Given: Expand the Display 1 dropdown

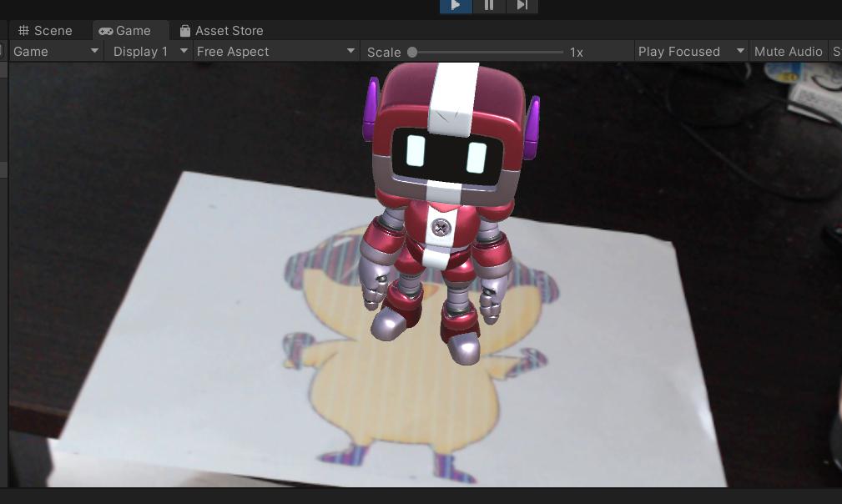Looking at the screenshot, I should click(x=150, y=52).
